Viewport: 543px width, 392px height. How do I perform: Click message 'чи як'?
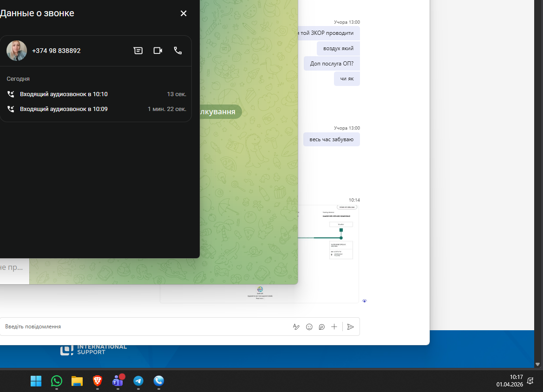(x=347, y=78)
